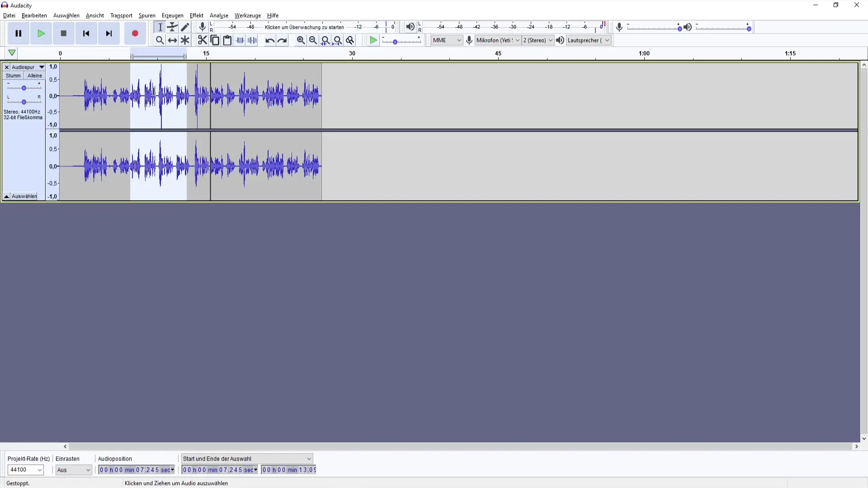Open the Datei menu
This screenshot has width=868, height=488.
point(9,15)
